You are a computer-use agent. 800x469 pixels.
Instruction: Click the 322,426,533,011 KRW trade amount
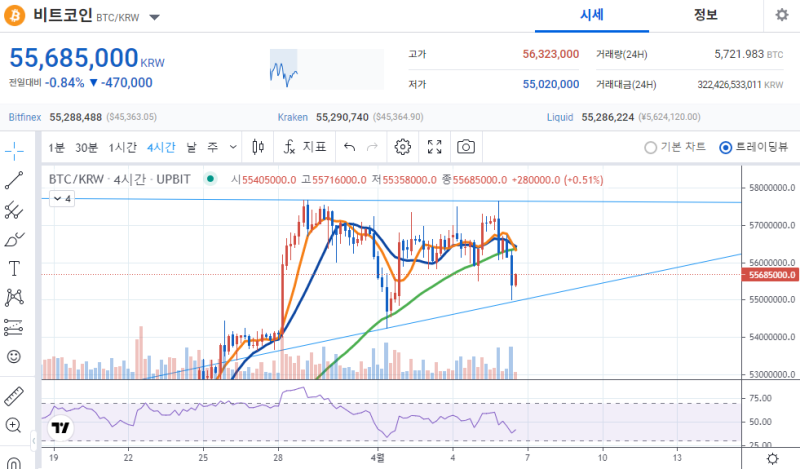tap(740, 85)
